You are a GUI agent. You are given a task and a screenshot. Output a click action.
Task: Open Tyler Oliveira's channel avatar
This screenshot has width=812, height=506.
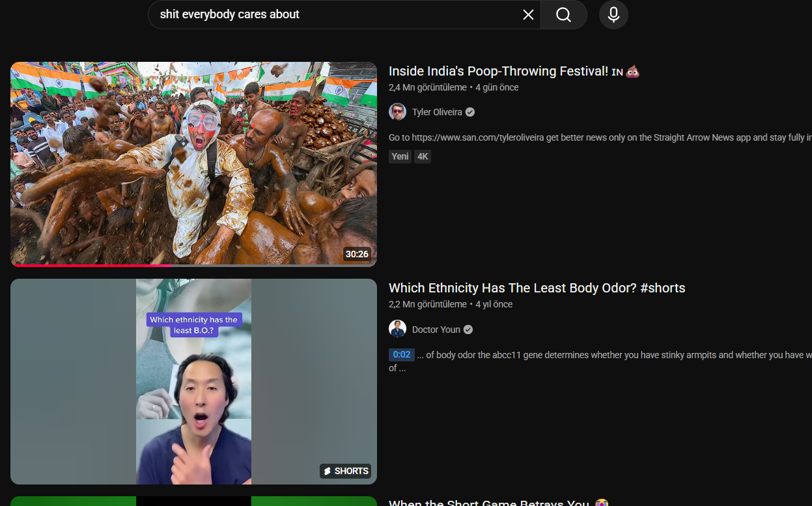397,112
